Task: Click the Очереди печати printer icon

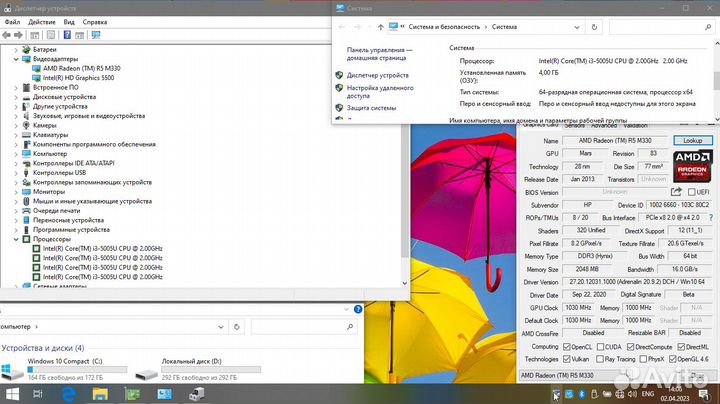Action: tap(26, 211)
